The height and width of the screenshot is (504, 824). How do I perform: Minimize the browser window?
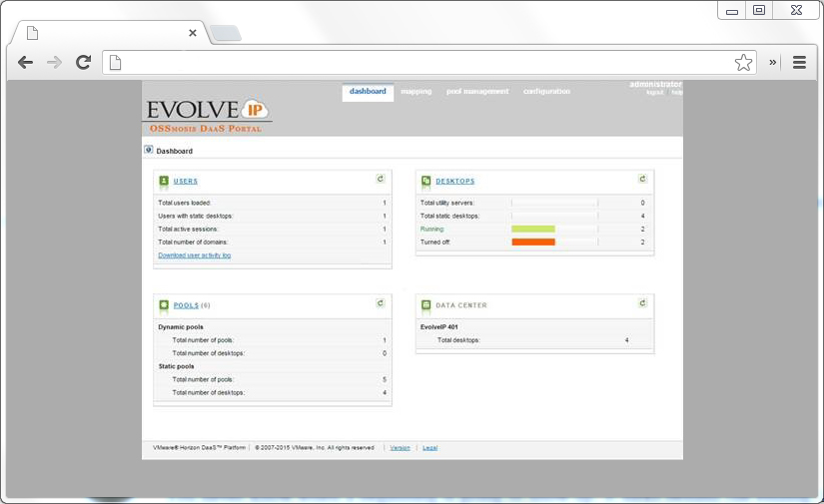click(731, 11)
